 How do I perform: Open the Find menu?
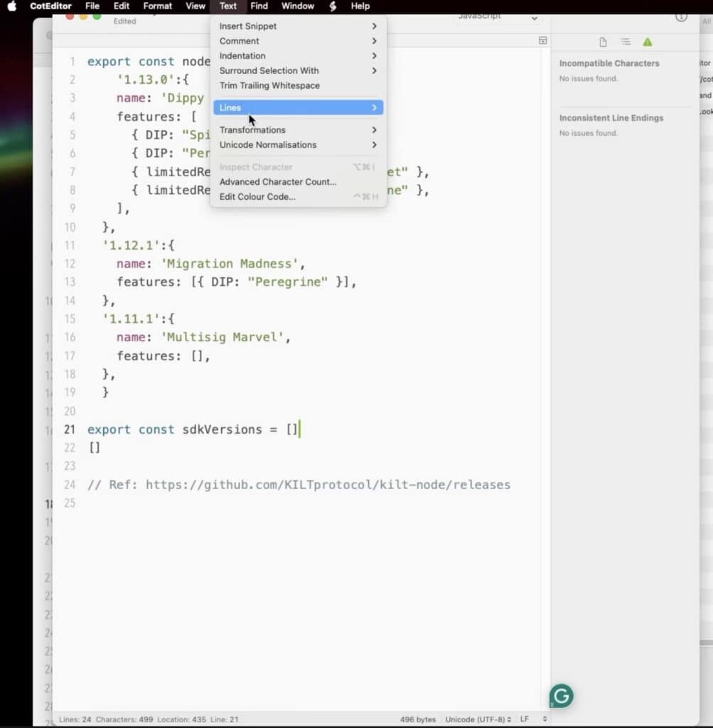pyautogui.click(x=259, y=6)
